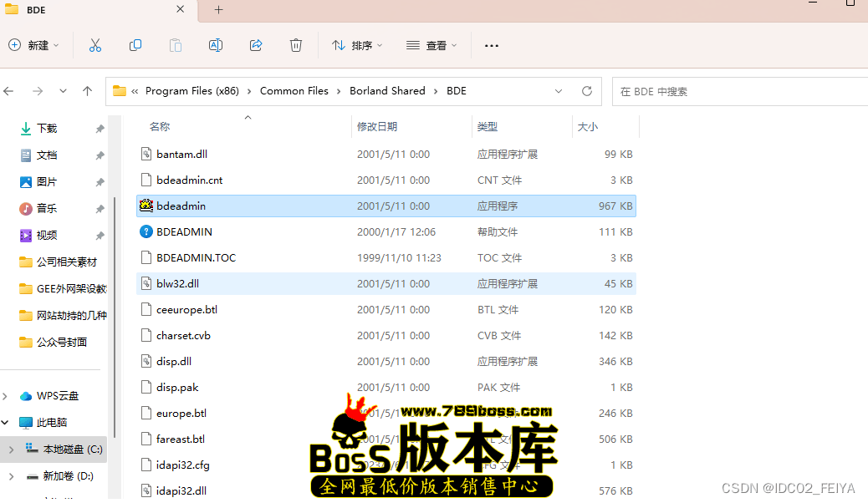Open the bdeadmin application file
Image resolution: width=868 pixels, height=503 pixels.
click(x=181, y=206)
